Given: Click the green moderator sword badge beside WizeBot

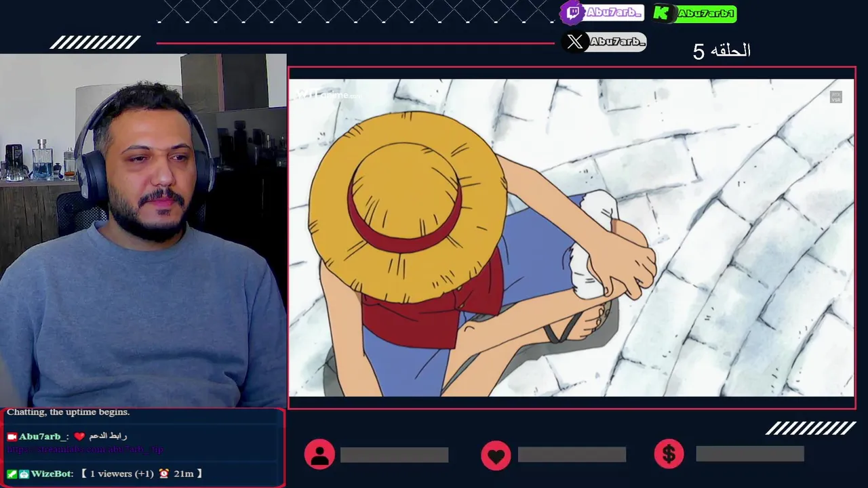Looking at the screenshot, I should pos(12,474).
